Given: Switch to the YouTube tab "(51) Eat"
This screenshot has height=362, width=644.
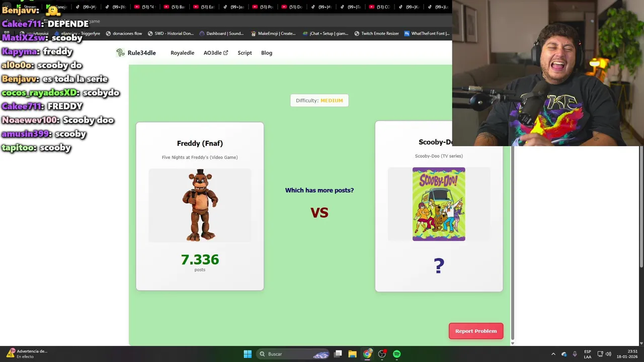Looking at the screenshot, I should click(x=203, y=7).
